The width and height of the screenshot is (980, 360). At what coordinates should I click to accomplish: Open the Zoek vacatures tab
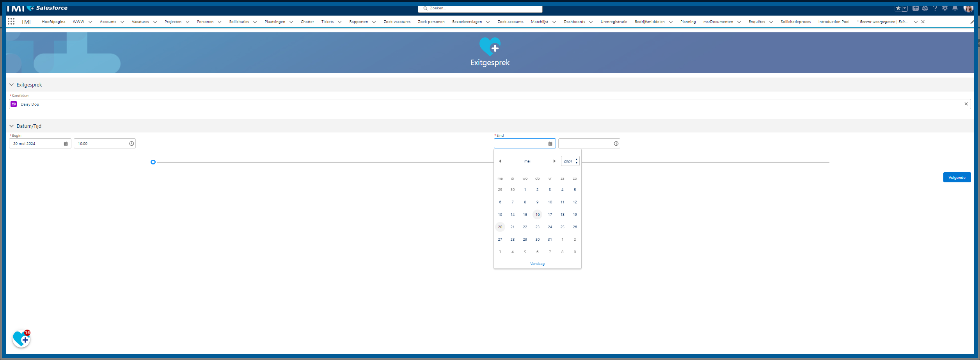(397, 22)
